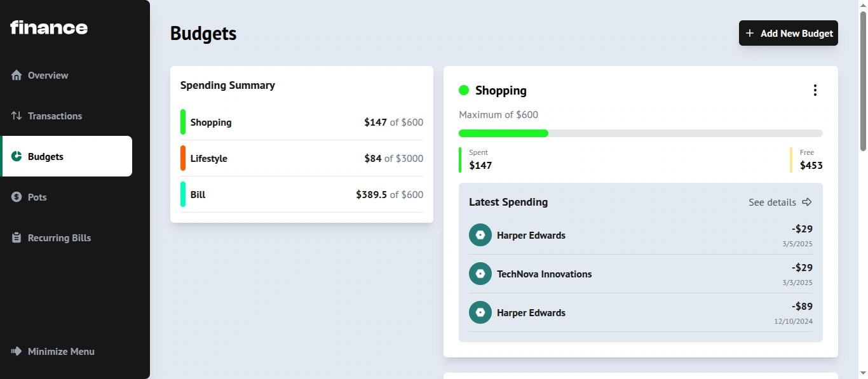Screen dimensions: 868x379
Task: Open the Overview page
Action: pos(67,75)
